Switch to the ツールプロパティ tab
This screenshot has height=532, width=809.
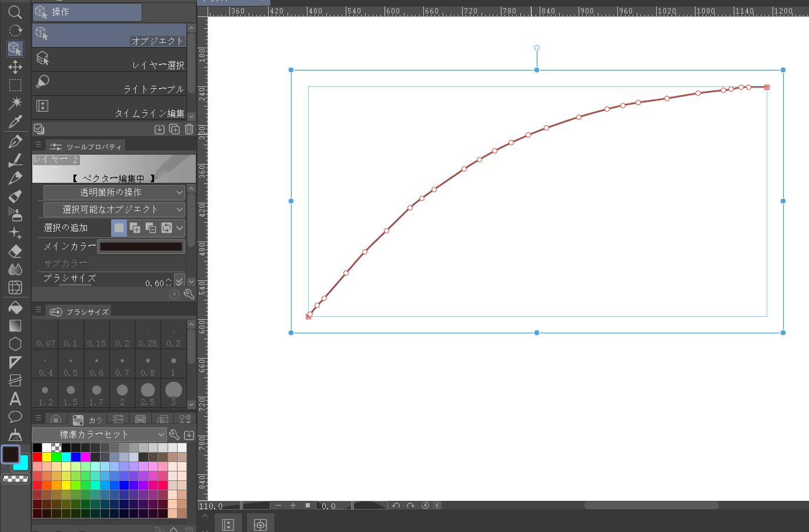(86, 146)
